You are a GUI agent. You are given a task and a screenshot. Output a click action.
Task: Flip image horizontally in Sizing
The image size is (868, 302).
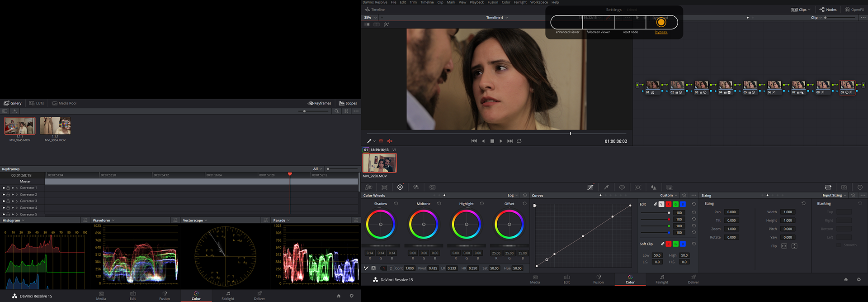click(x=784, y=246)
